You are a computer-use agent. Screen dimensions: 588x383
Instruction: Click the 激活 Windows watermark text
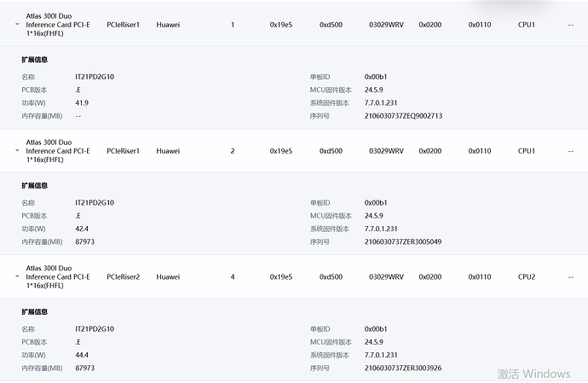(x=533, y=374)
